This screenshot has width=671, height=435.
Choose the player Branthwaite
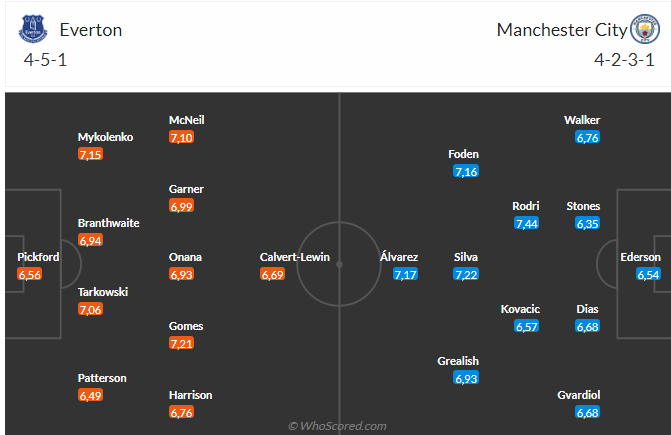pos(108,223)
